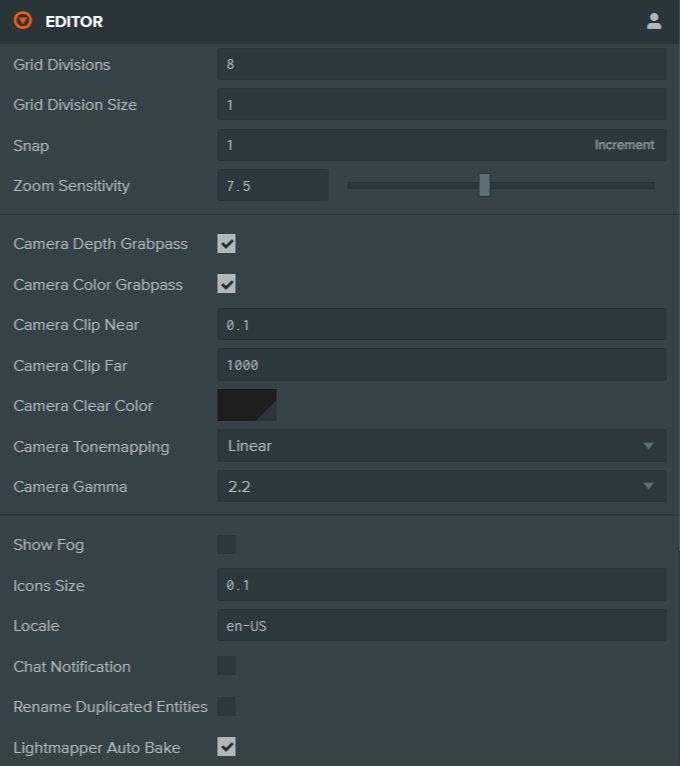Click the Zoom Sensitivity value box

[x=272, y=185]
